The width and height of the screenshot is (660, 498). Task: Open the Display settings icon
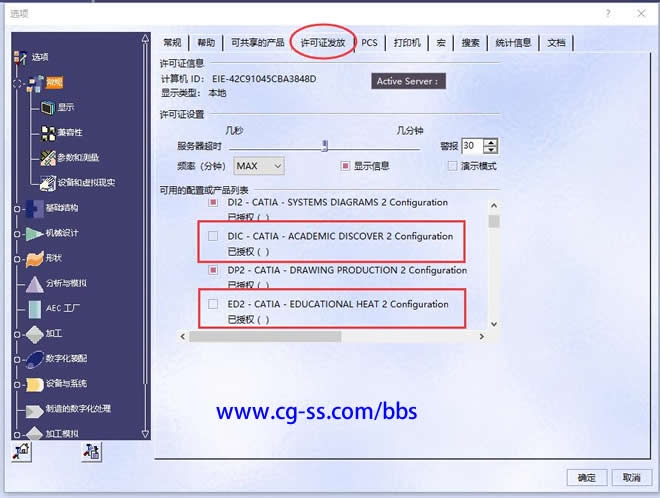pos(48,108)
